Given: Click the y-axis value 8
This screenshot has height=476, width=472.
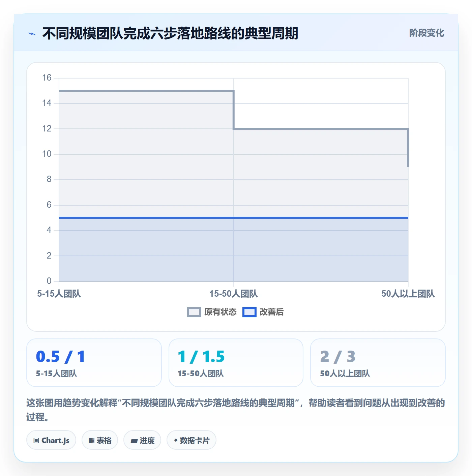Looking at the screenshot, I should [49, 179].
